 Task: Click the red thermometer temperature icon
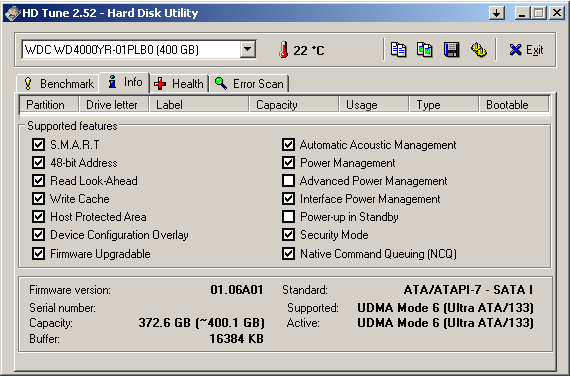point(284,50)
